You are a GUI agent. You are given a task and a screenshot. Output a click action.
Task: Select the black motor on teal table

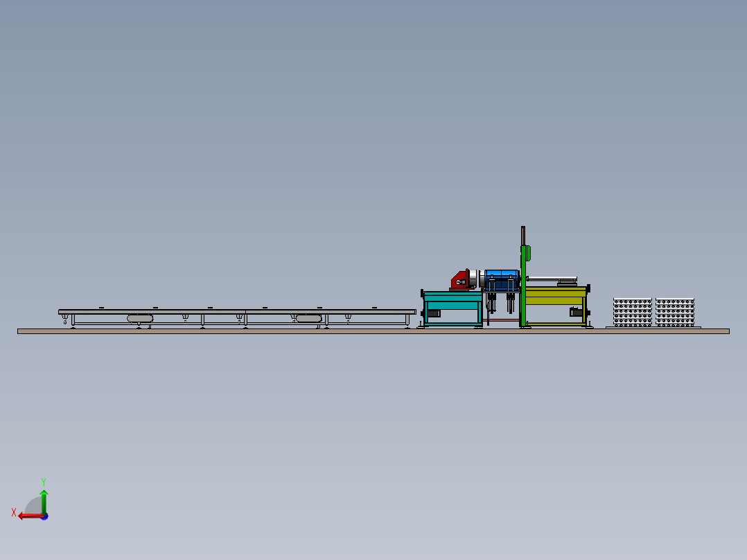pyautogui.click(x=434, y=313)
